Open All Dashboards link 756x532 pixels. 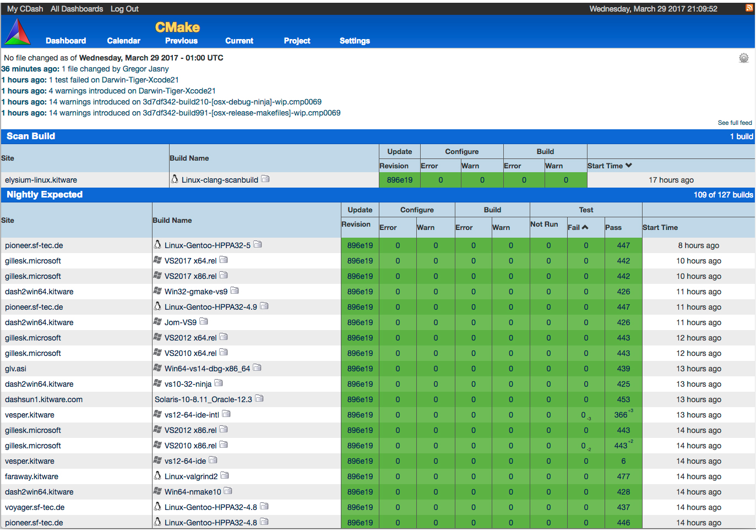[77, 9]
